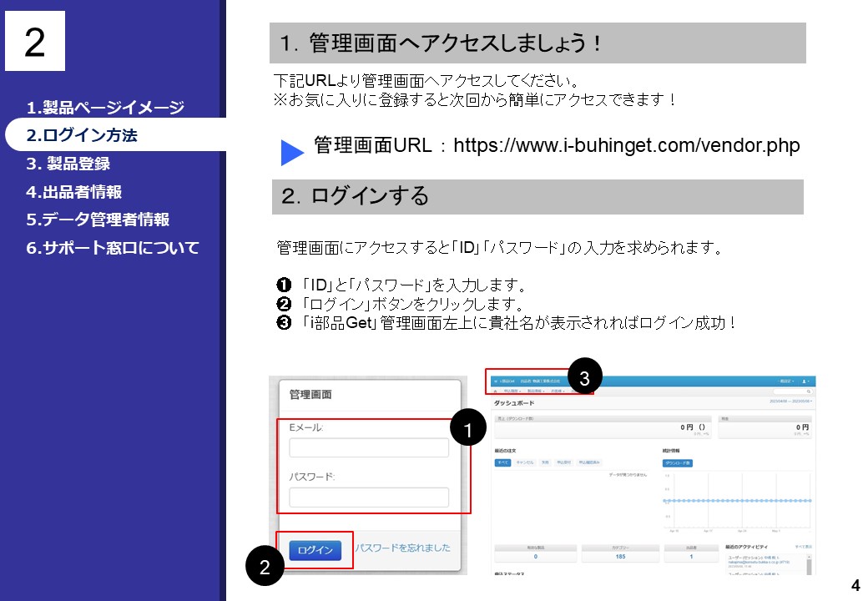Focus the パスワード input field
The image size is (868, 601).
[369, 497]
